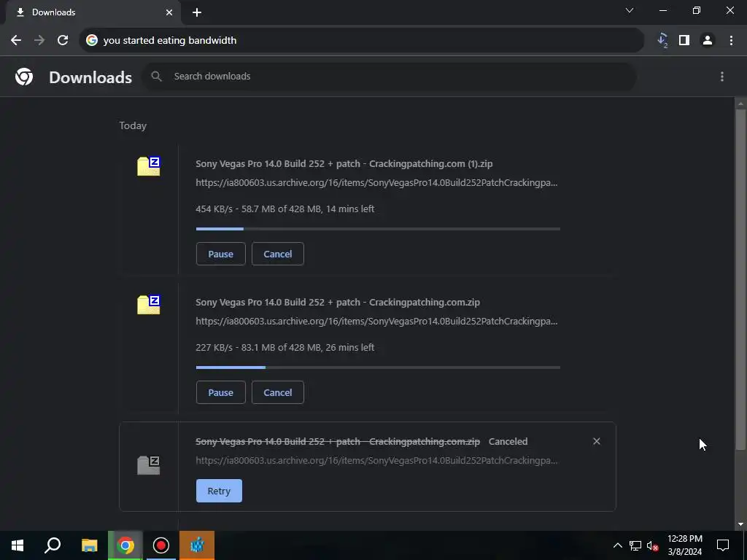Click the 'Downloads' page title
The width and height of the screenshot is (747, 560).
pyautogui.click(x=90, y=77)
